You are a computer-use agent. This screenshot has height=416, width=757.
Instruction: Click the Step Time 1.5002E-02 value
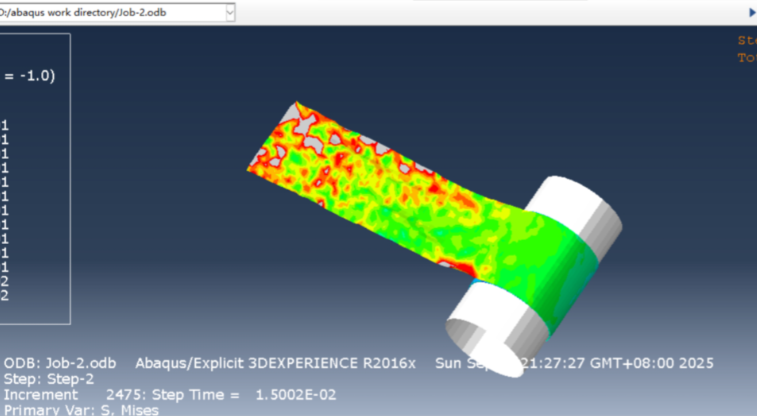[290, 395]
